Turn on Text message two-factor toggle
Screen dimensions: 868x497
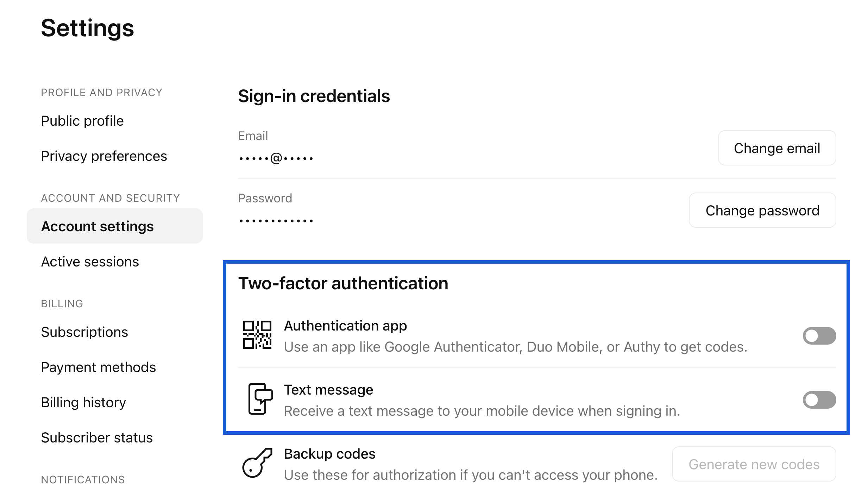click(x=819, y=400)
